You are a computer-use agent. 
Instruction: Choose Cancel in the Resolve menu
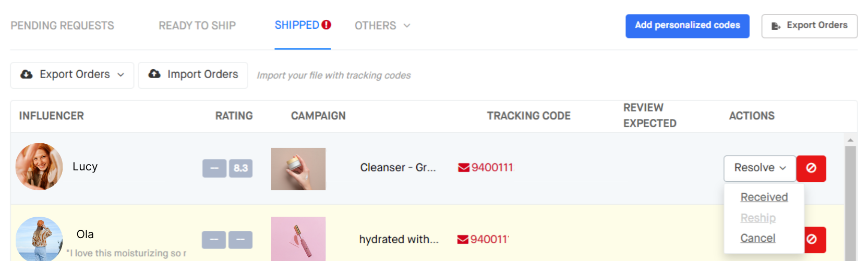point(758,238)
